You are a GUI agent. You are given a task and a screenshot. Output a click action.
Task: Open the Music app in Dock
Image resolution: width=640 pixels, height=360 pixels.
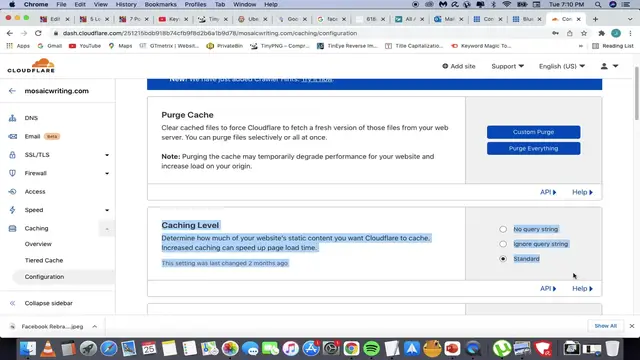[290, 349]
